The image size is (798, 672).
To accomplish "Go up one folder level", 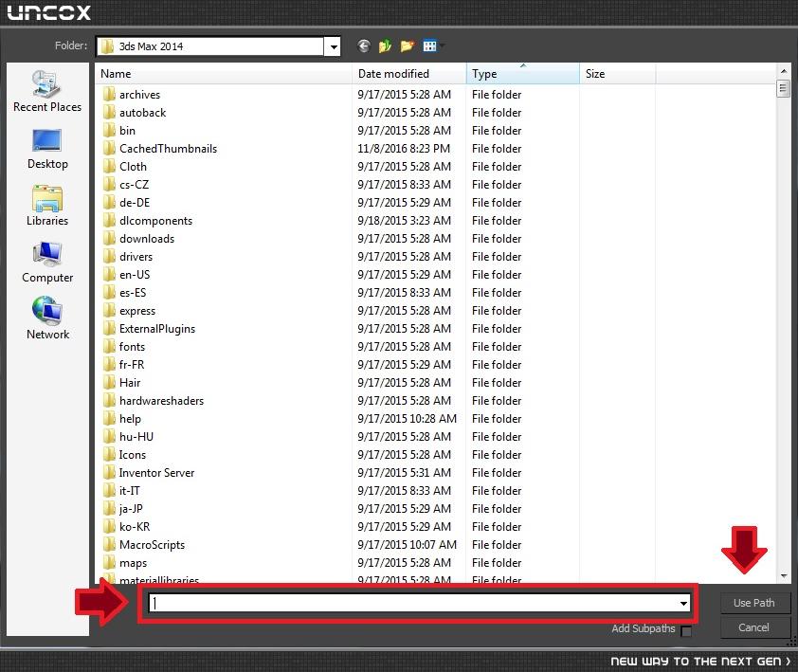I will [x=385, y=46].
